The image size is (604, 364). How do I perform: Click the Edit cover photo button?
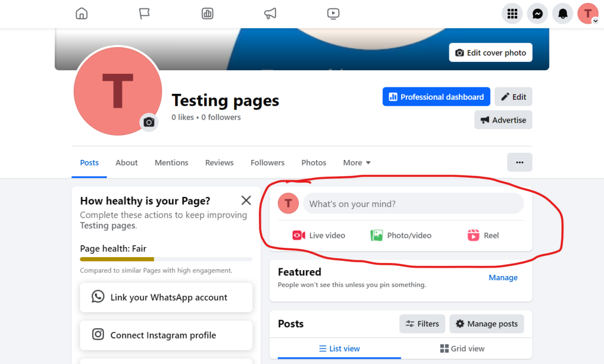click(x=490, y=53)
